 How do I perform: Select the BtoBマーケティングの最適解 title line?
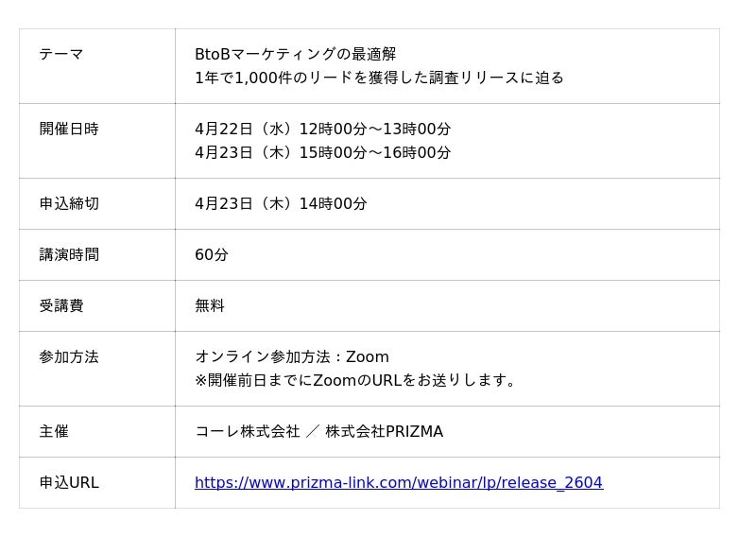(x=295, y=55)
